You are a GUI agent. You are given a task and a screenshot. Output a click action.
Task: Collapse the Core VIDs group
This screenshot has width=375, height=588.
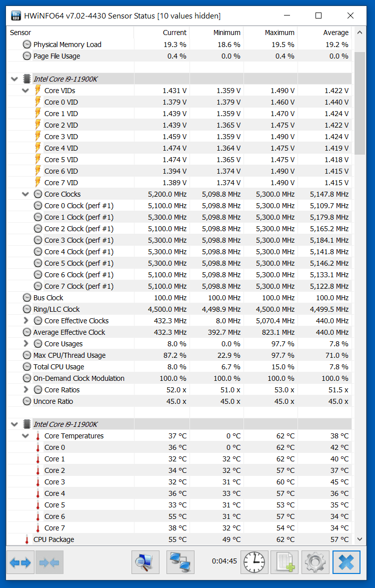coord(25,91)
